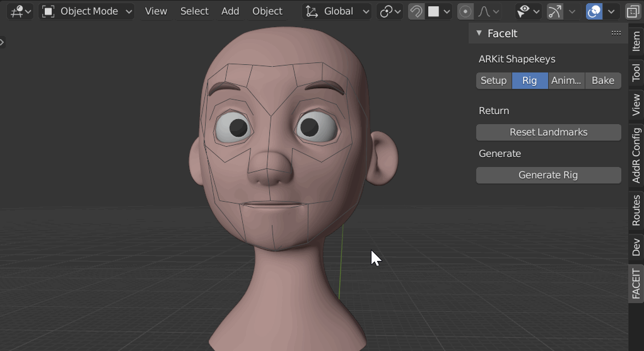Open proportional editing falloff dropdown
The height and width of the screenshot is (351, 644).
point(488,11)
